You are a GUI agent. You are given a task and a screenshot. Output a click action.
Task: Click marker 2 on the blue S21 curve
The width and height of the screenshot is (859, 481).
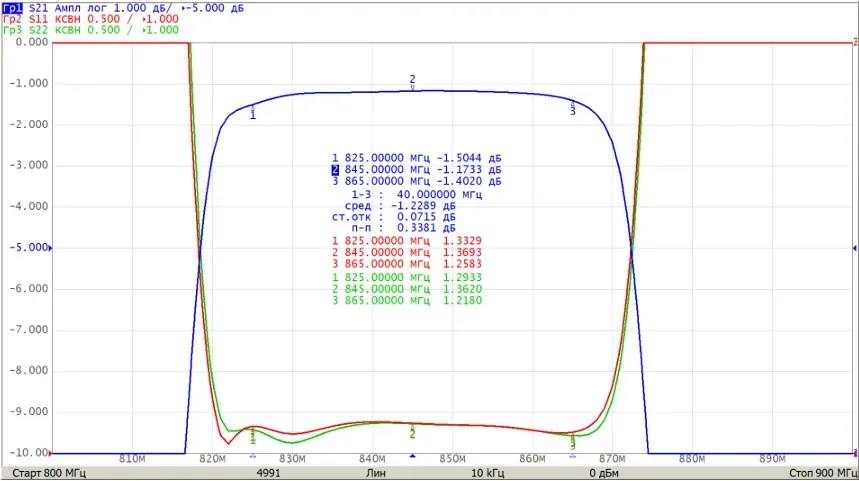(x=413, y=83)
